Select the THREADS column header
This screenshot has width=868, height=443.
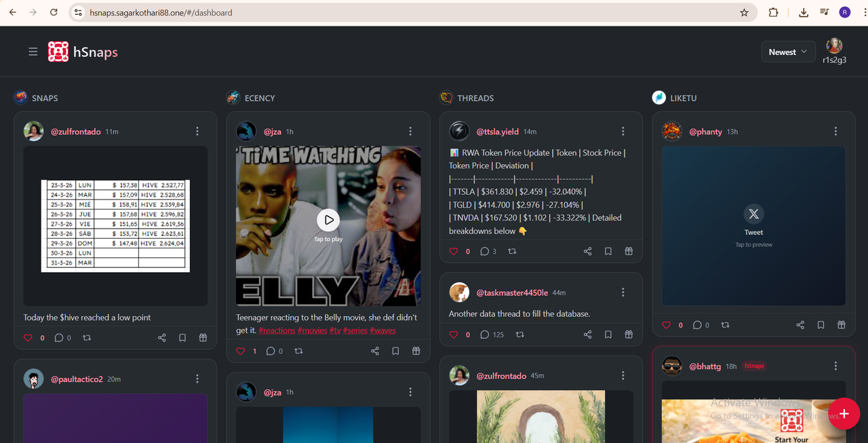tap(475, 98)
